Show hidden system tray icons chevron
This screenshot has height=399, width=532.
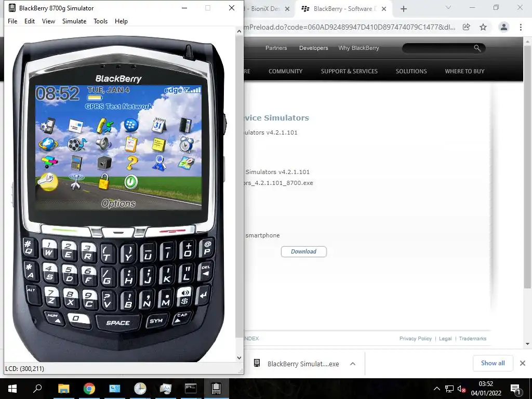point(436,389)
